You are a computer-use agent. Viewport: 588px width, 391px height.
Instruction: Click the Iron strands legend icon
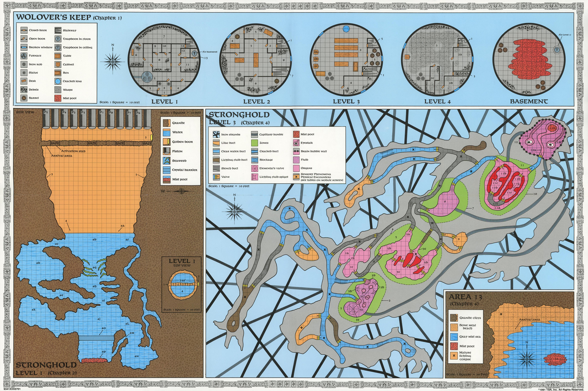click(x=216, y=134)
